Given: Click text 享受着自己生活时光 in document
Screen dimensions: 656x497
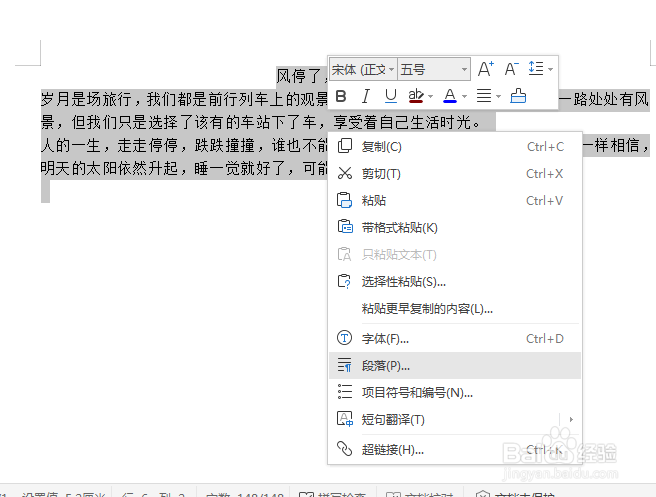Looking at the screenshot, I should coord(402,123).
